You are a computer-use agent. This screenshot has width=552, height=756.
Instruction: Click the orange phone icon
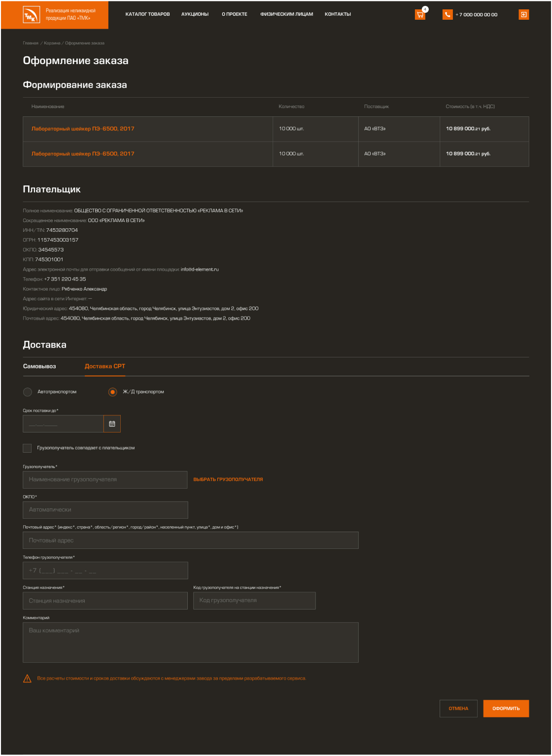pyautogui.click(x=448, y=15)
